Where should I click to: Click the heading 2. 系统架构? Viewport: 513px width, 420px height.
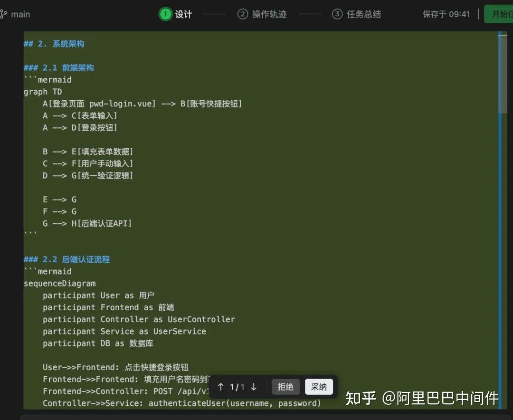54,43
